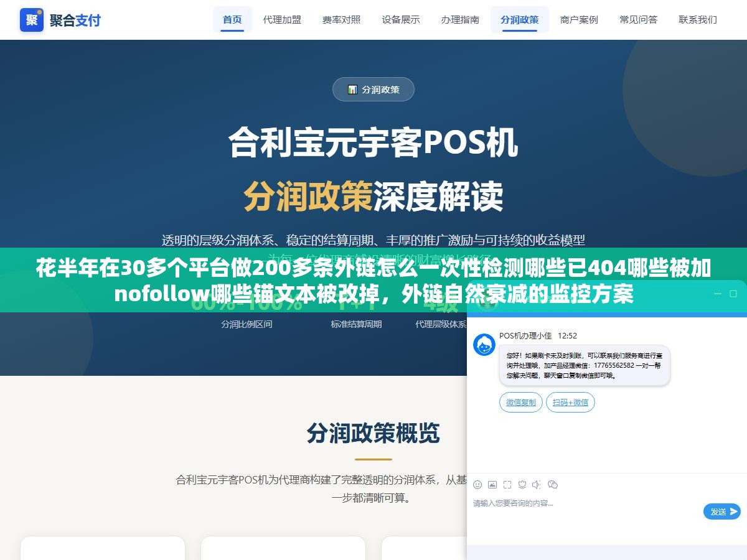Click the screenshot capture icon in chat
The height and width of the screenshot is (560, 747).
tap(507, 484)
